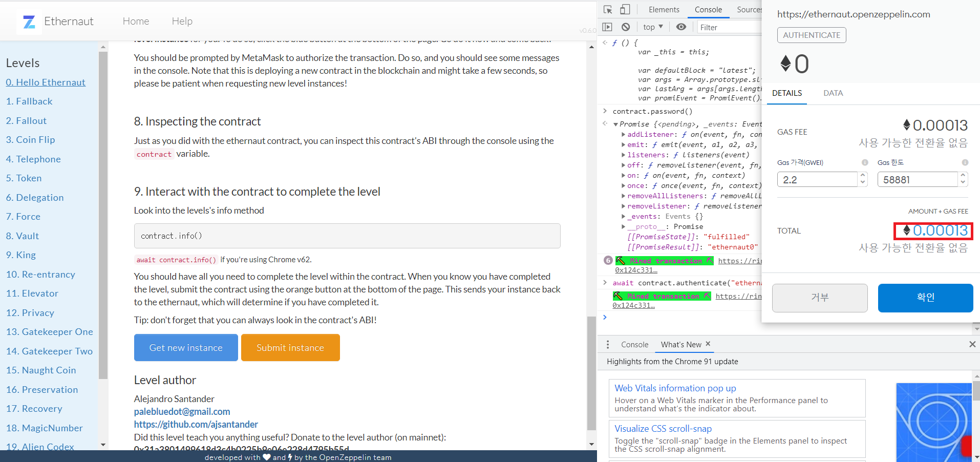980x462 pixels.
Task: Click main page vertical scrollbar thumb
Action: tap(591, 373)
